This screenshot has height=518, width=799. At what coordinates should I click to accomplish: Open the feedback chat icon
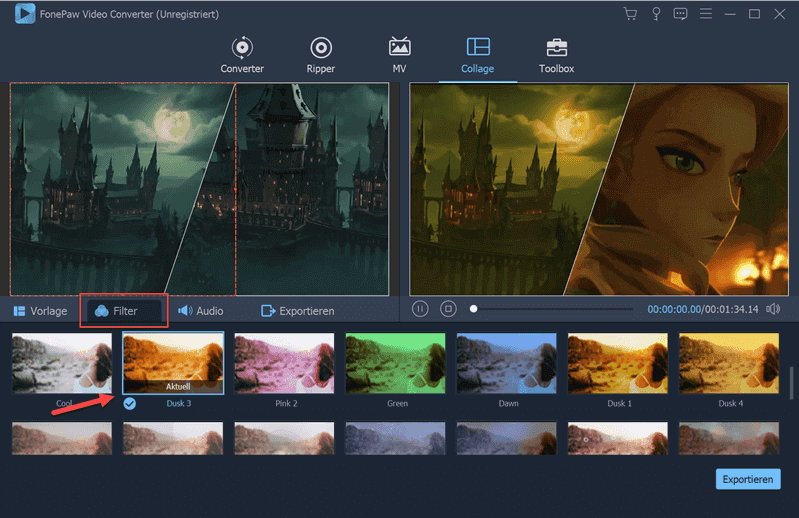tap(680, 14)
